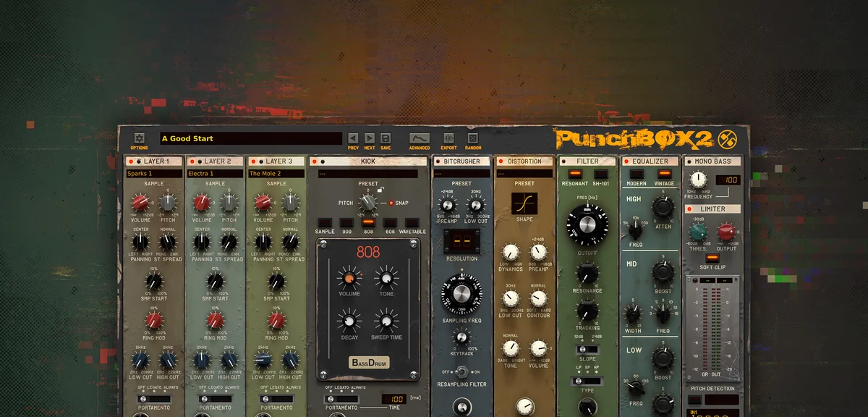This screenshot has width=868, height=417.
Task: Click the Filter Slope 12dB/24dB selector
Action: 587,349
